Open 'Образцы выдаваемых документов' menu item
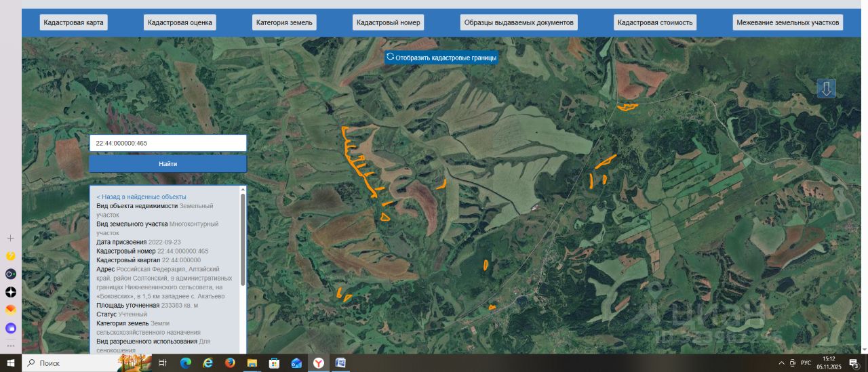Image resolution: width=868 pixels, height=372 pixels. coord(519,22)
